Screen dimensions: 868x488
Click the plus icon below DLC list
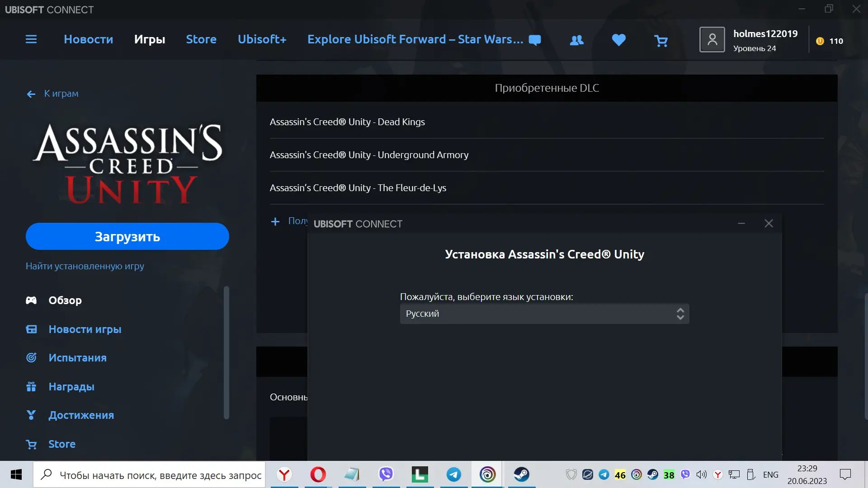[275, 221]
